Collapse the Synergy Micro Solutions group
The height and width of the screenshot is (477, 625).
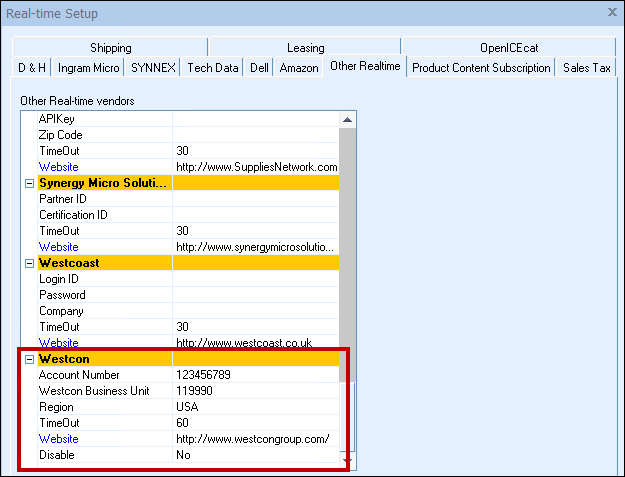29,183
